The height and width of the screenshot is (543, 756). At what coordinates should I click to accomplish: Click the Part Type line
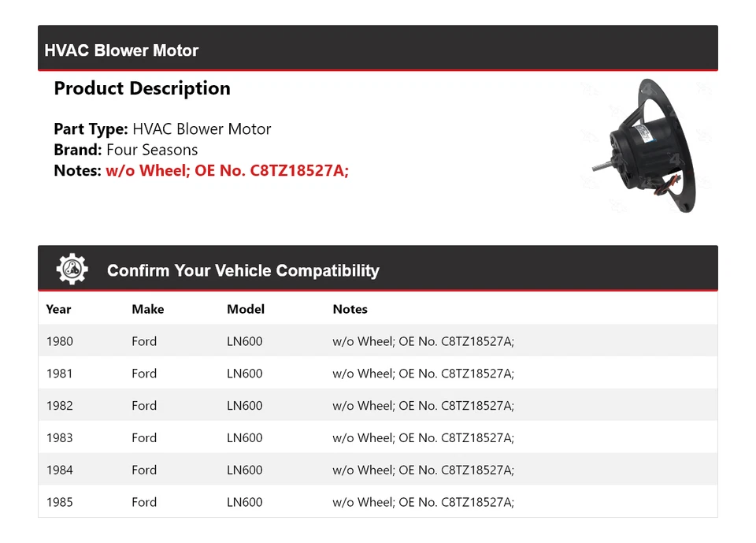162,129
